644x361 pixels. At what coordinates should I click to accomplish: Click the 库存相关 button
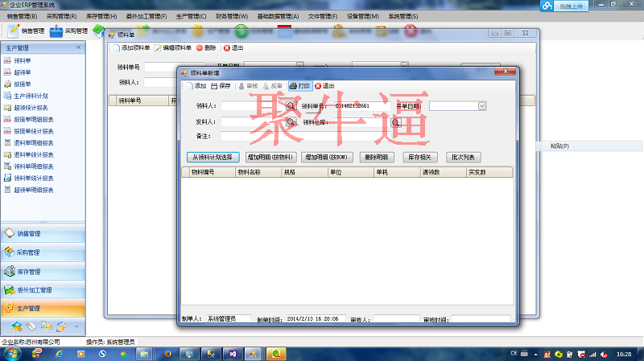tap(419, 157)
